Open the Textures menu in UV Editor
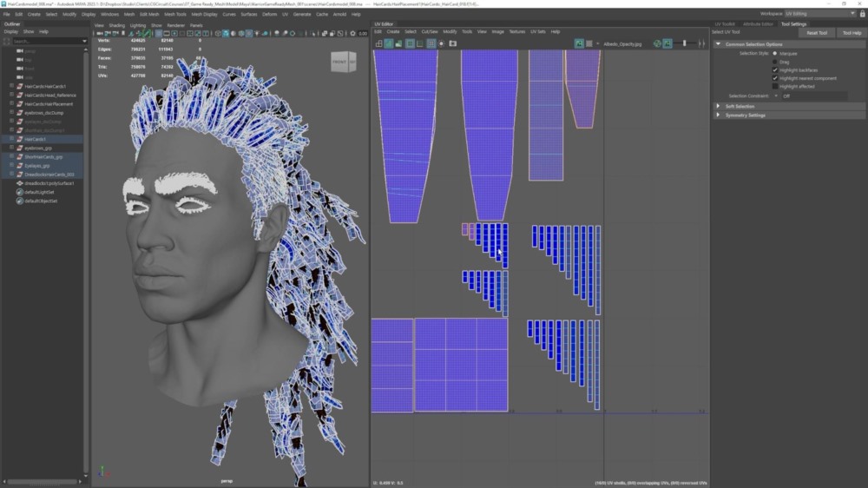The height and width of the screenshot is (488, 868). click(517, 31)
